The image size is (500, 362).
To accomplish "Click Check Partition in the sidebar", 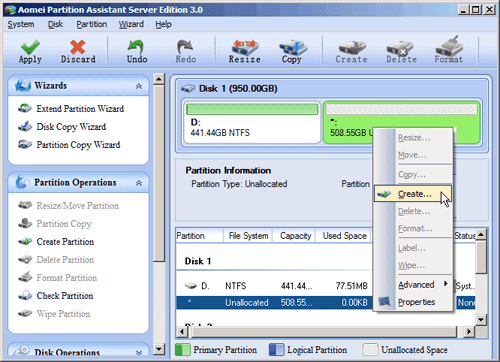I will pos(65,295).
